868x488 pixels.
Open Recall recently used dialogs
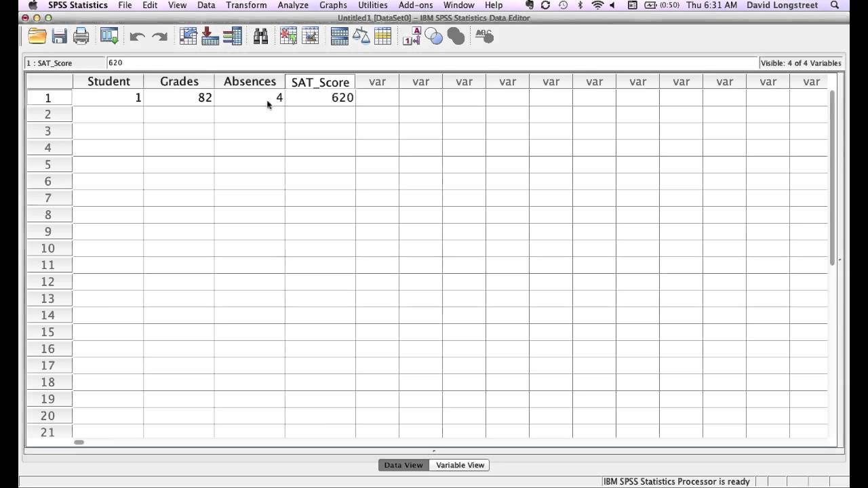[x=109, y=37]
